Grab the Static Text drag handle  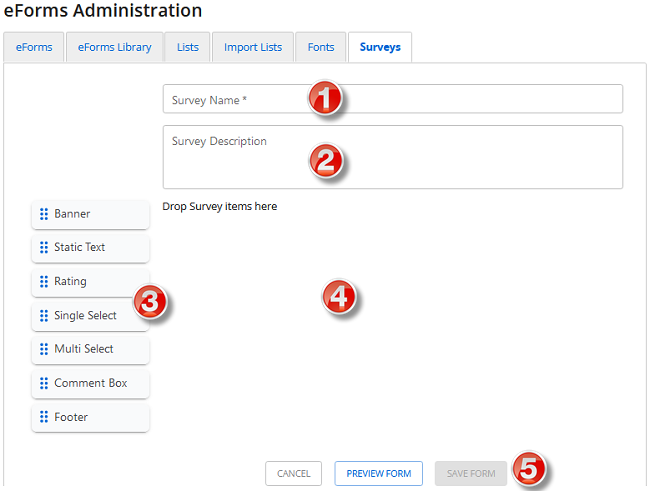[44, 248]
